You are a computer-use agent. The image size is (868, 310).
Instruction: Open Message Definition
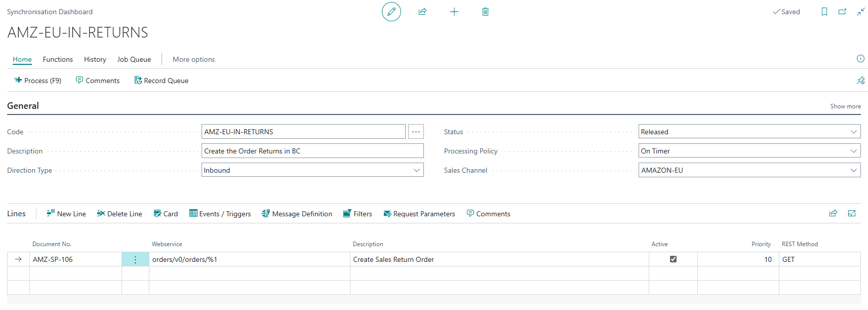pos(297,214)
